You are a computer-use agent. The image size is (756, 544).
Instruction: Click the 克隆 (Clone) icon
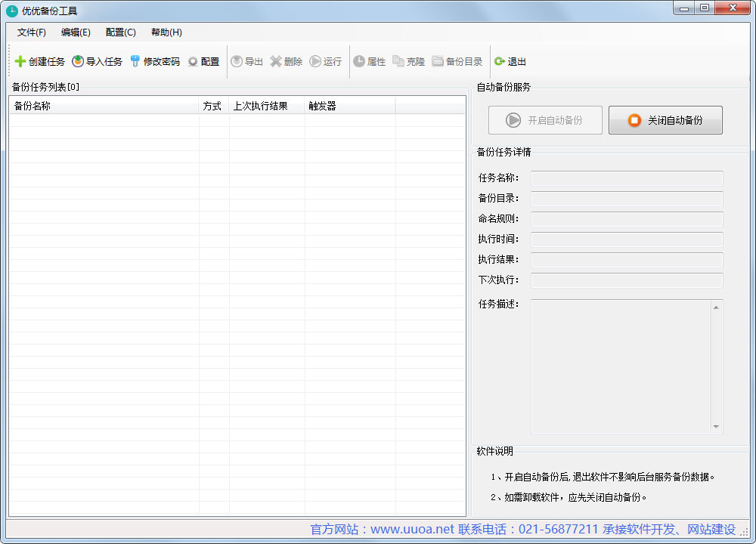click(408, 61)
